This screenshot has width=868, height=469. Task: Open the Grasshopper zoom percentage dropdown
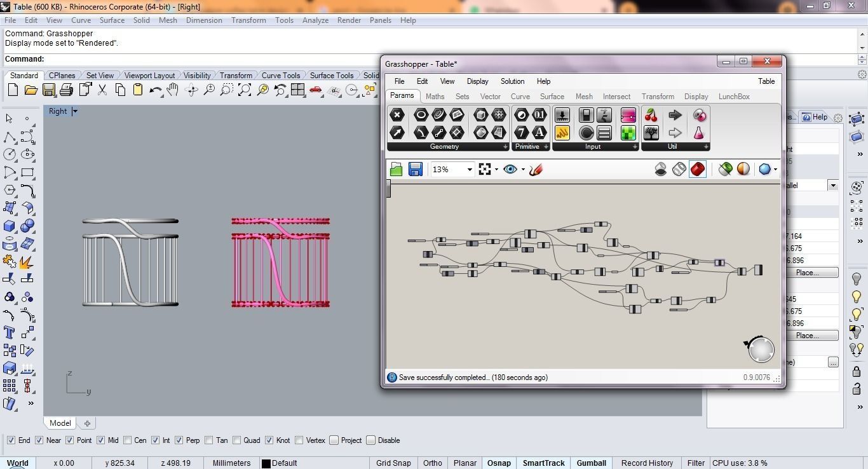(x=470, y=170)
